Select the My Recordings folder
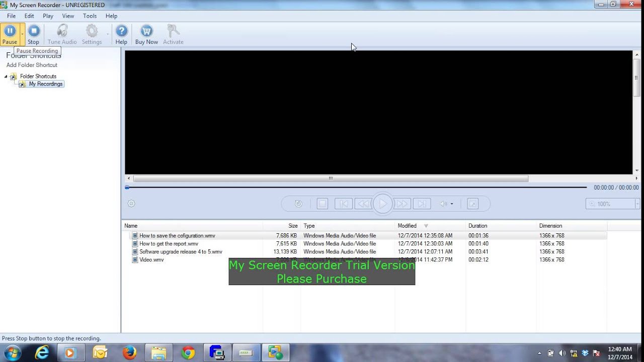 [46, 84]
